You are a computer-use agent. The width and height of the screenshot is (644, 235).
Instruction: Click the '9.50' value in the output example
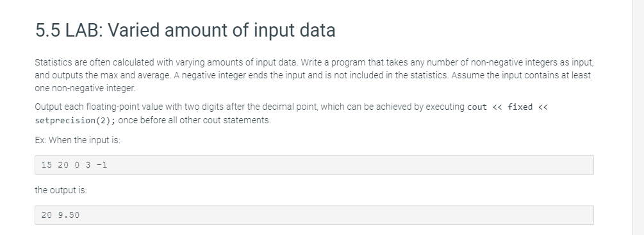(x=69, y=215)
